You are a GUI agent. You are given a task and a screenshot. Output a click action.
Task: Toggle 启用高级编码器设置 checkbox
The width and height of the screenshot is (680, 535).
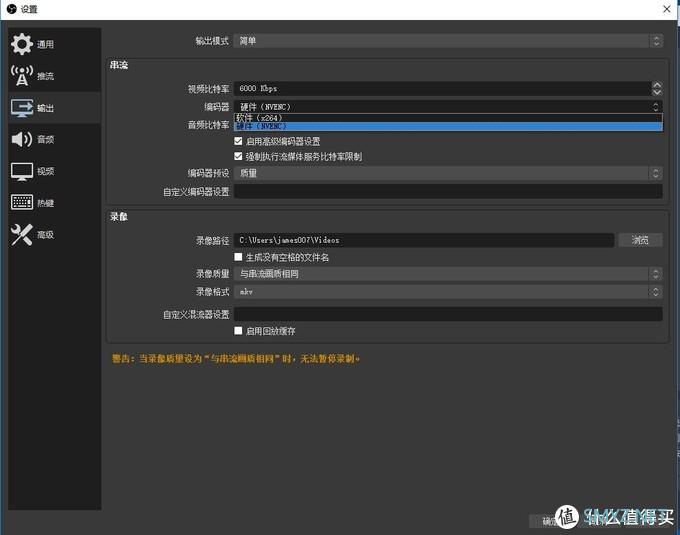tap(238, 141)
